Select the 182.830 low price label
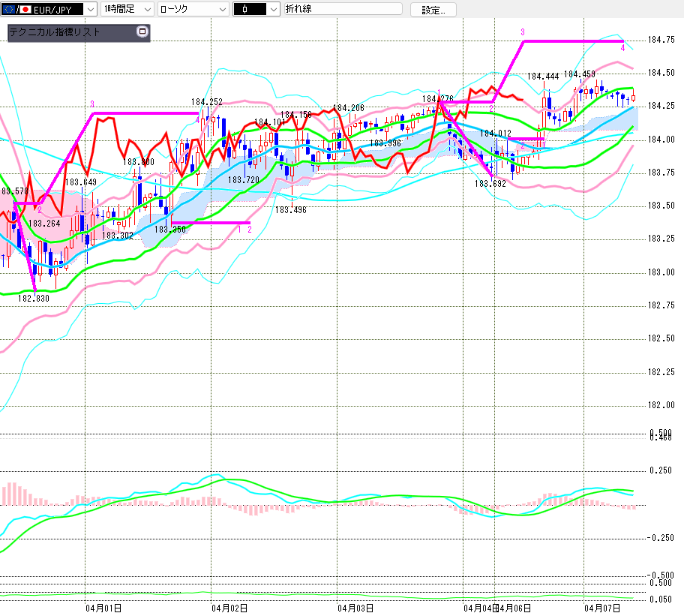The height and width of the screenshot is (616, 684). pos(33,298)
